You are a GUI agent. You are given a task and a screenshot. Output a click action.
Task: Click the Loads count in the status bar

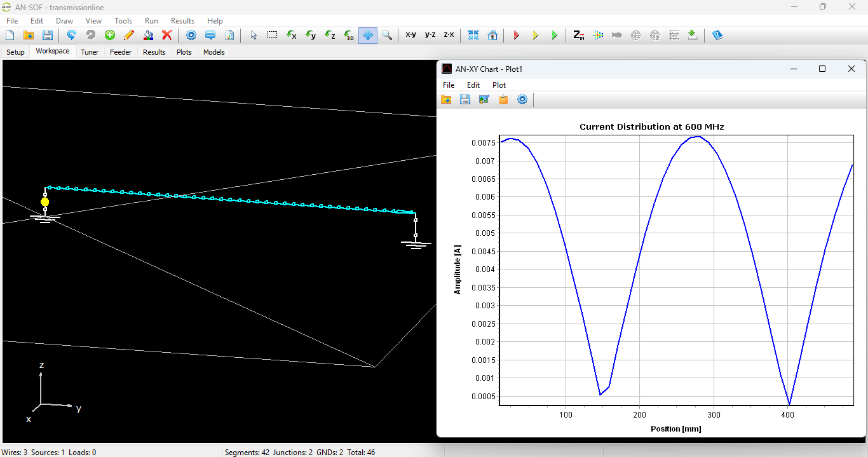click(x=83, y=452)
